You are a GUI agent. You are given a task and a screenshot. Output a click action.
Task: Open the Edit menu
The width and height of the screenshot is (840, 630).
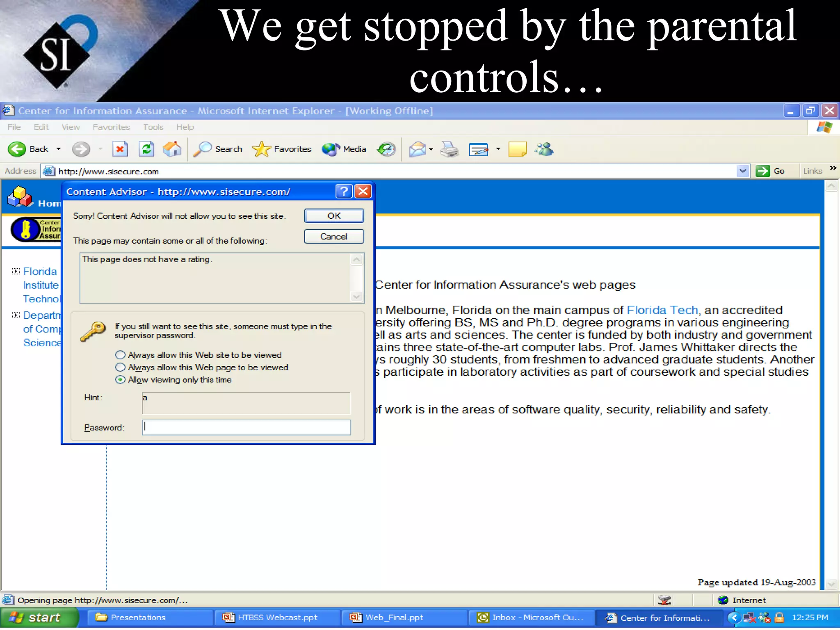click(x=41, y=127)
